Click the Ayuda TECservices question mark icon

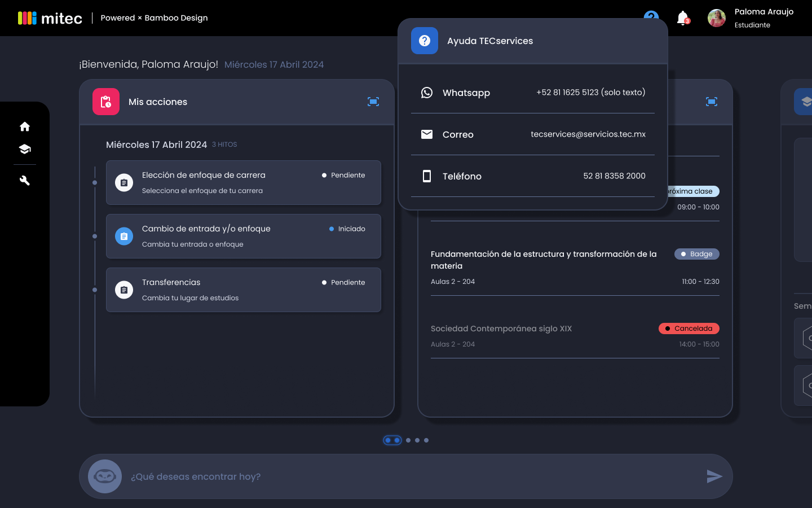425,41
